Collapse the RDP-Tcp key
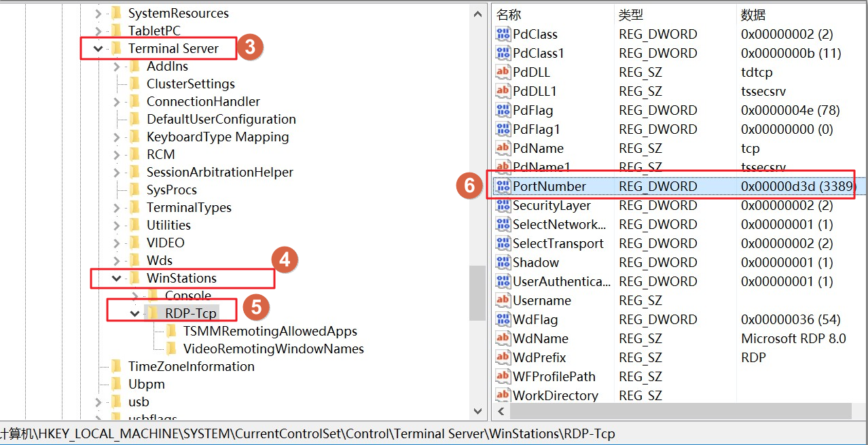 click(x=135, y=313)
